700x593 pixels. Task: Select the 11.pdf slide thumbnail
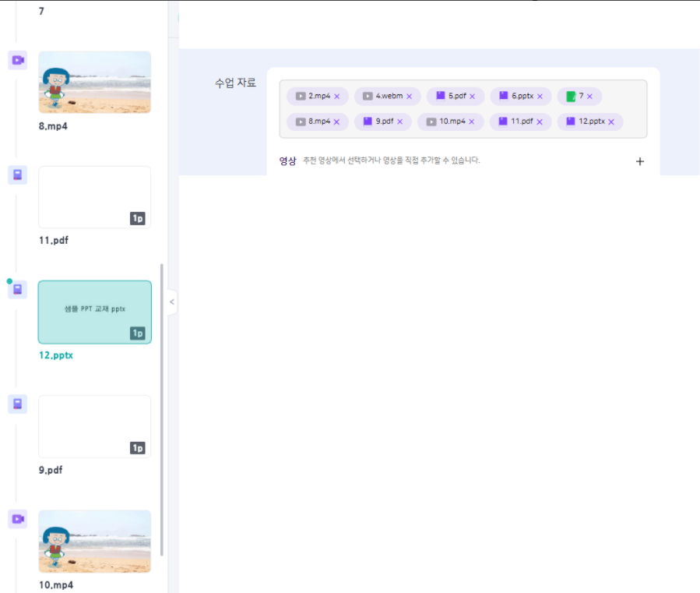(94, 196)
